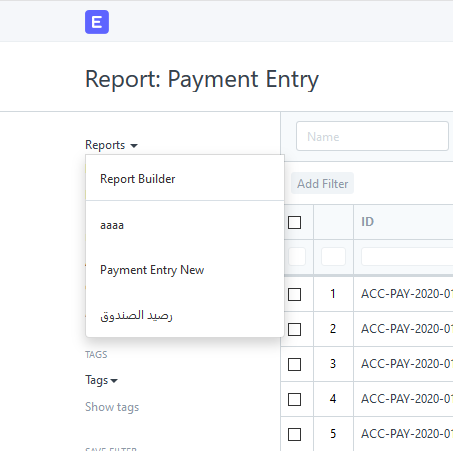The image size is (453, 451).
Task: Click the ERPNext E logo icon
Action: [97, 22]
